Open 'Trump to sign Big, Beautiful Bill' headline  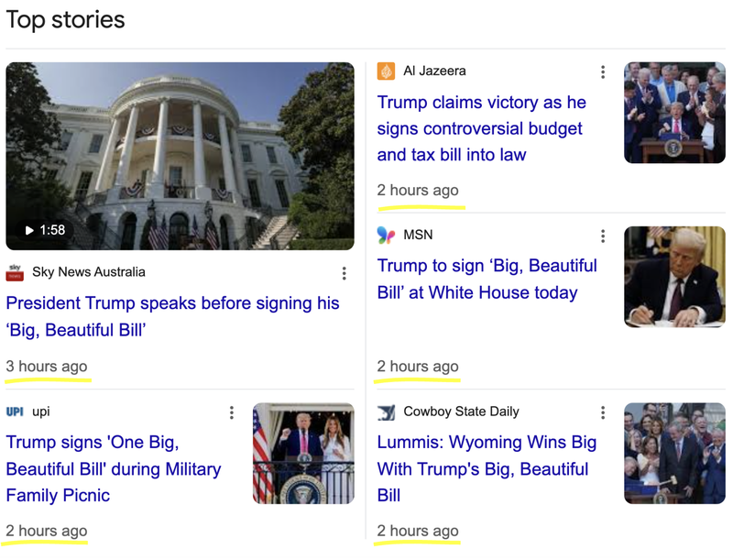click(487, 279)
